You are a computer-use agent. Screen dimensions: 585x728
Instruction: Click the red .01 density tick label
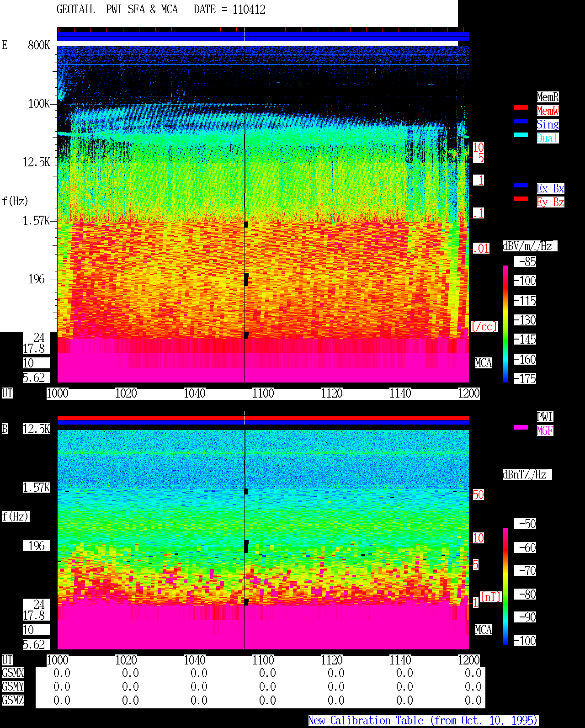point(481,249)
